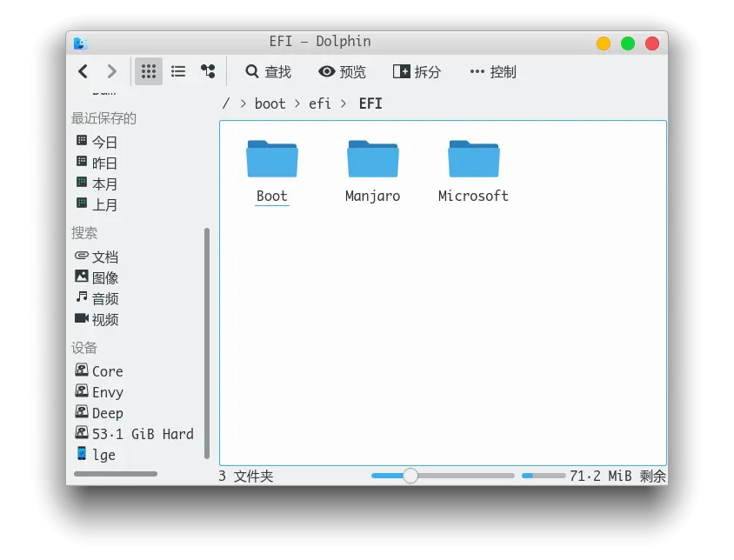The height and width of the screenshot is (560, 734).
Task: Switch to compact list view mode
Action: pos(178,71)
